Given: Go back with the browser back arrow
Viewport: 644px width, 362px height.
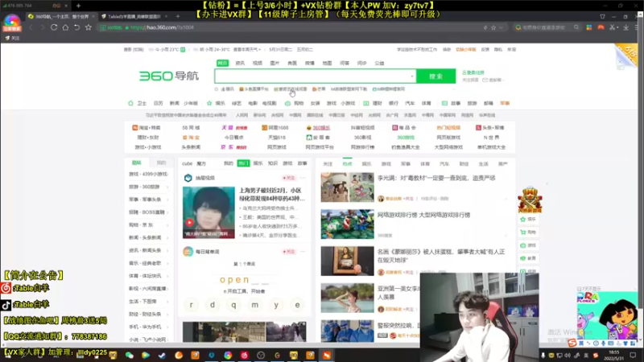Looking at the screenshot, I should 31,27.
